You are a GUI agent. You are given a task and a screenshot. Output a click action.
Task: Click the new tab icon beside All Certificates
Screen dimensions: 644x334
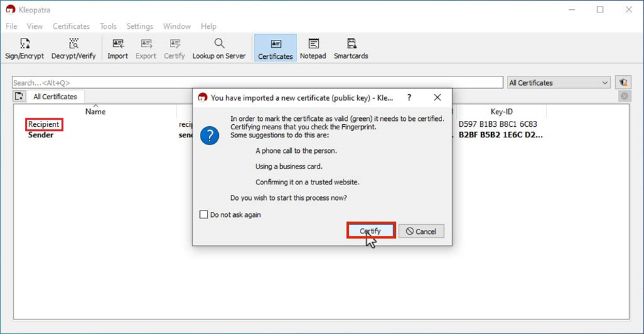point(19,97)
